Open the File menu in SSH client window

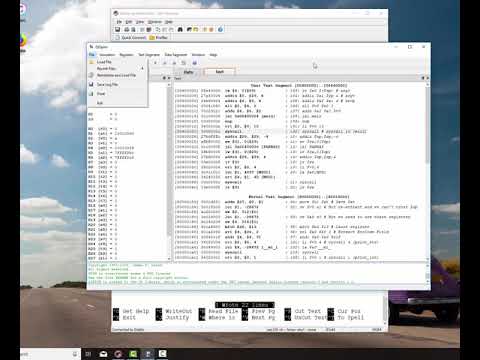coord(119,22)
